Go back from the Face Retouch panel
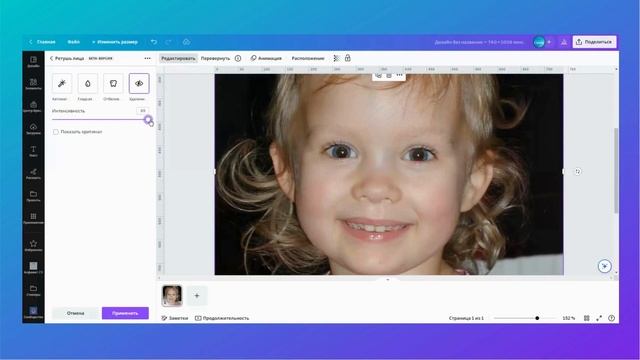The height and width of the screenshot is (360, 640). 51,58
